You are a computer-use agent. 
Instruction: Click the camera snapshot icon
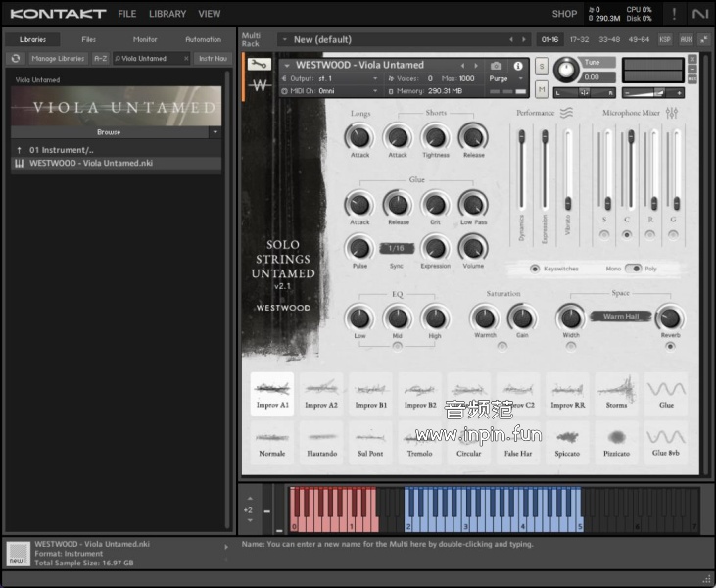pos(496,66)
